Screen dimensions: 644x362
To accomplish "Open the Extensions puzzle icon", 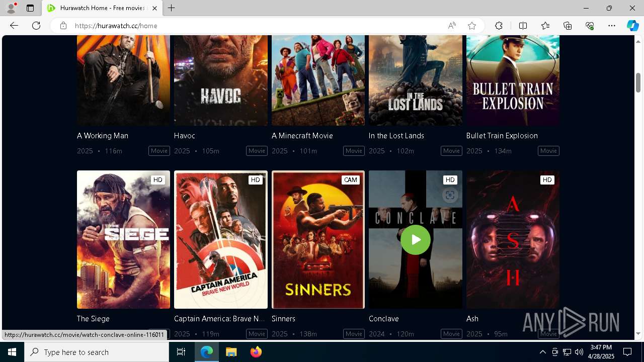I will click(x=499, y=26).
